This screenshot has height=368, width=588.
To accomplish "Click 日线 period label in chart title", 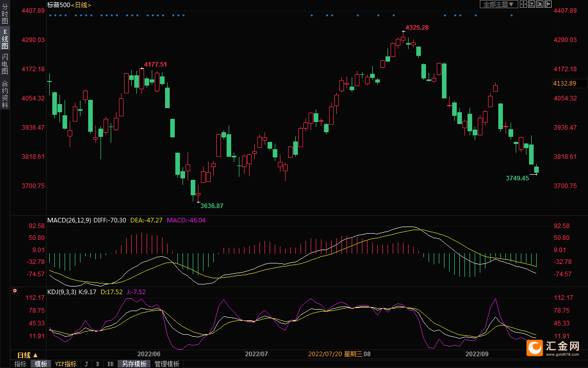I will point(80,5).
